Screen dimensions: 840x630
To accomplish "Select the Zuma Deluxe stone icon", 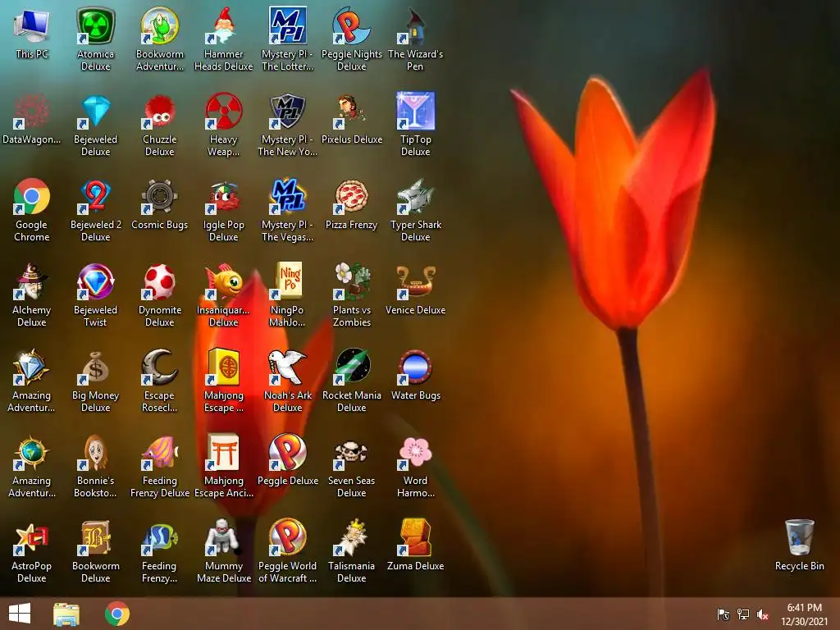I will 415,537.
